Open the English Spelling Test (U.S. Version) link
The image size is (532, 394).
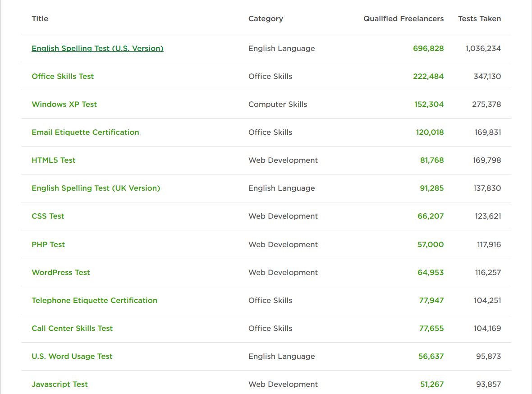97,48
